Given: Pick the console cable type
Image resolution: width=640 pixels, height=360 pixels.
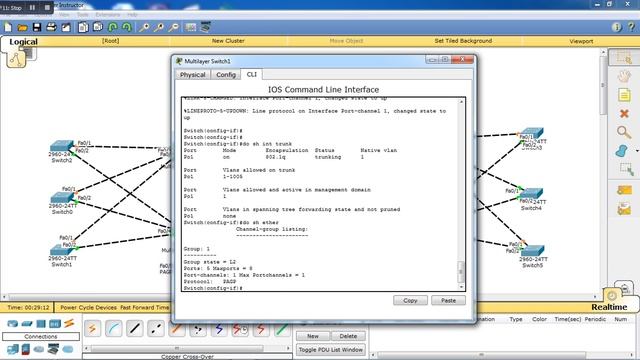Looking at the screenshot, I should coord(113,329).
